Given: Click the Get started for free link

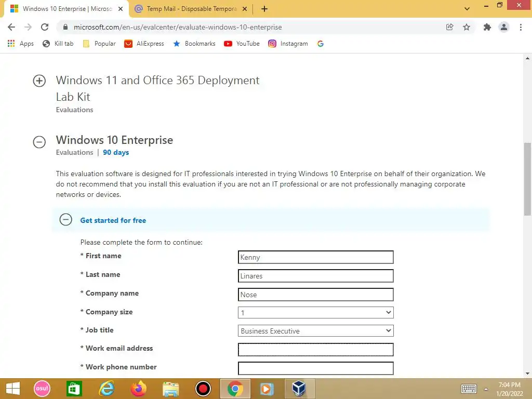Looking at the screenshot, I should tap(113, 220).
